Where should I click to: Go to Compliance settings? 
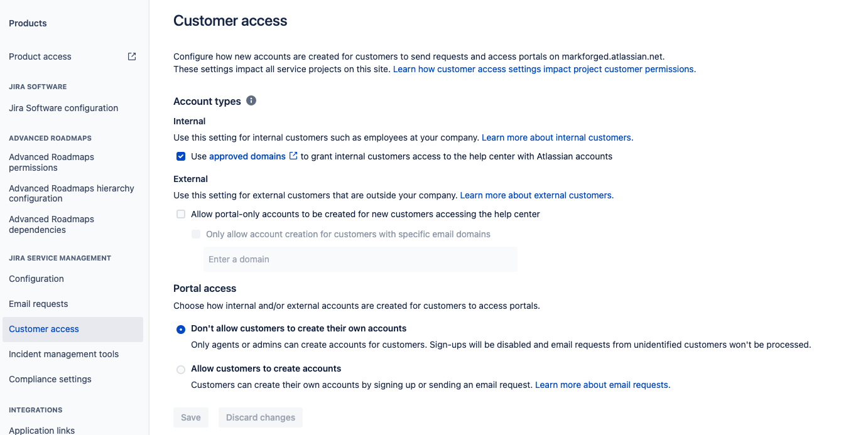coord(50,379)
